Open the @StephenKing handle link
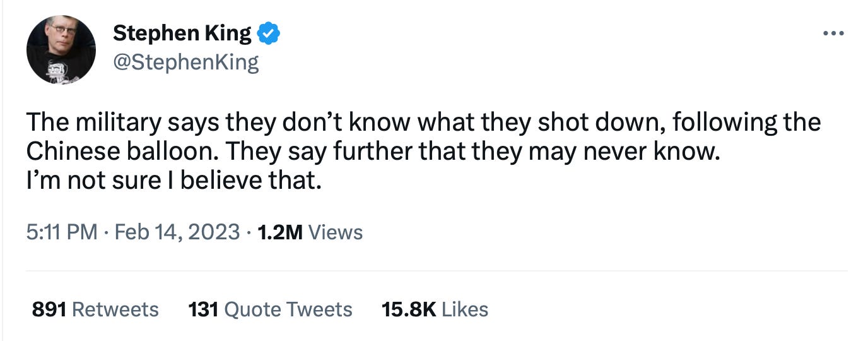This screenshot has height=341, width=868. pyautogui.click(x=185, y=63)
